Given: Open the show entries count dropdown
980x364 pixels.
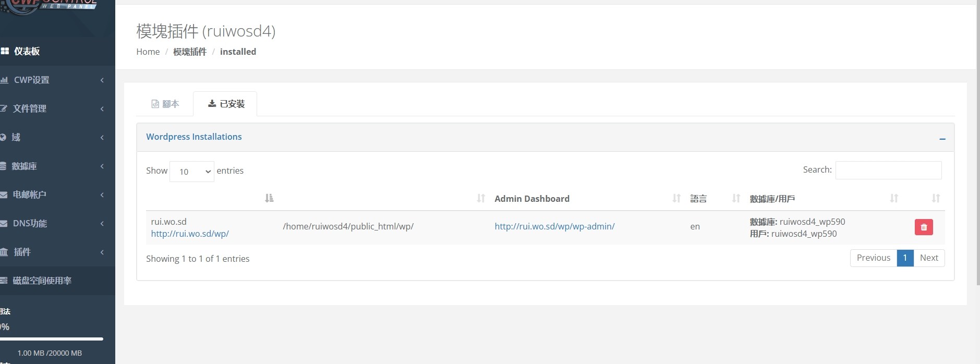Looking at the screenshot, I should (192, 172).
